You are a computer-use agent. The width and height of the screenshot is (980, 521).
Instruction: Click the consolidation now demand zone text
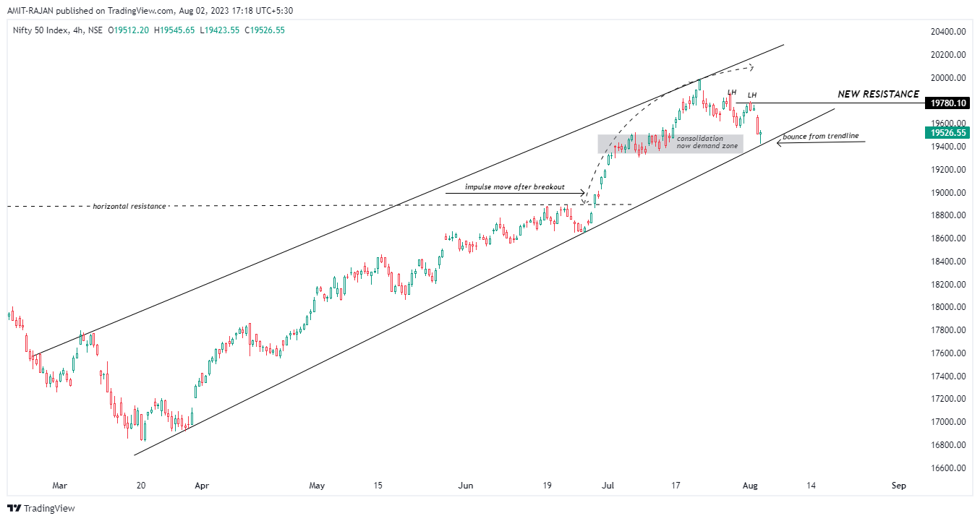coord(707,142)
